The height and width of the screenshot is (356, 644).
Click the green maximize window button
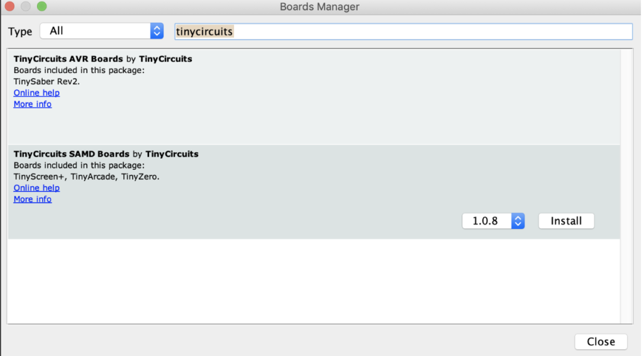(42, 7)
